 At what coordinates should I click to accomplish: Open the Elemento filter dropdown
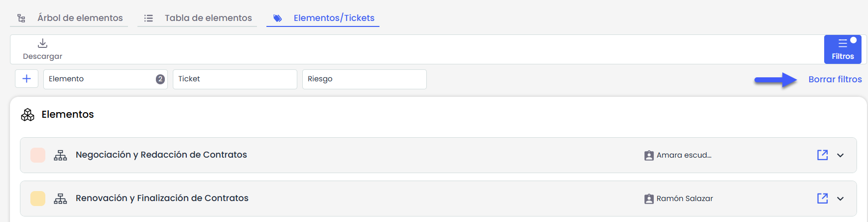(105, 79)
